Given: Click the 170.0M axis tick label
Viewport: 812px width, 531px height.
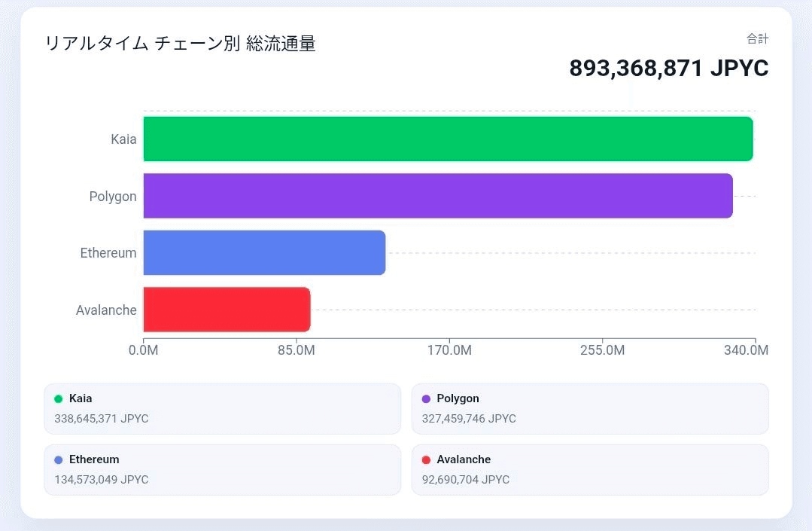Looking at the screenshot, I should 449,350.
